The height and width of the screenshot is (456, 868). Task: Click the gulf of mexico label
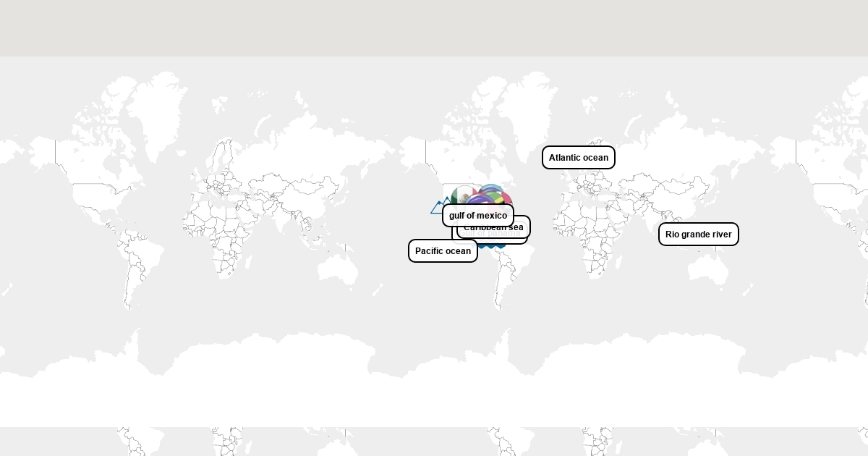click(477, 215)
